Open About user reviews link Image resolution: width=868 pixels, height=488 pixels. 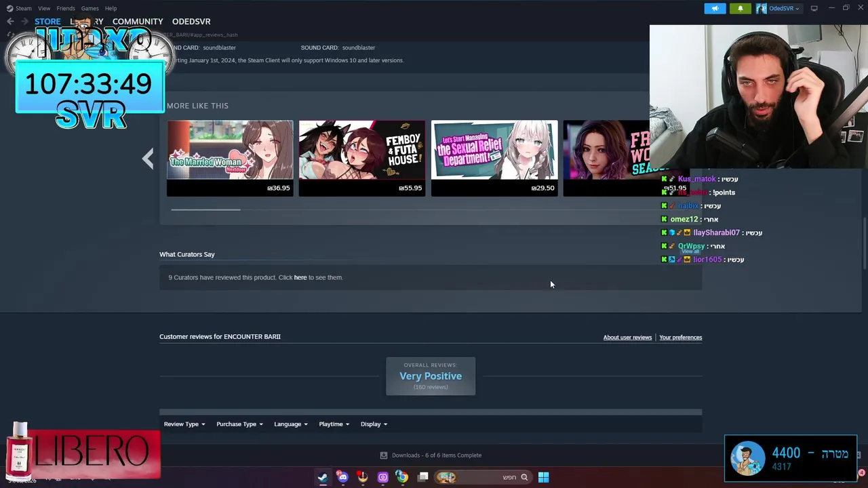coord(627,338)
